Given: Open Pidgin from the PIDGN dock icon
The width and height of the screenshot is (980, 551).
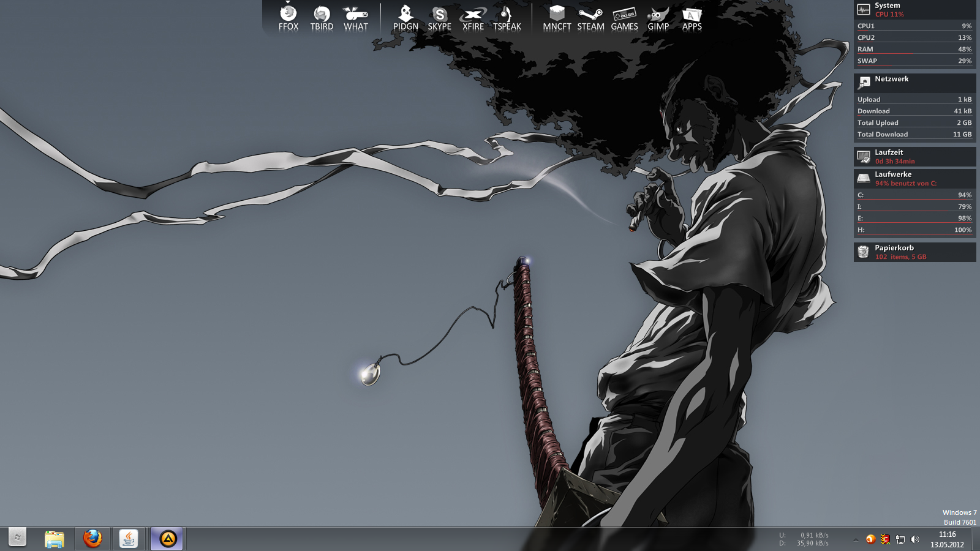Looking at the screenshot, I should click(x=405, y=18).
